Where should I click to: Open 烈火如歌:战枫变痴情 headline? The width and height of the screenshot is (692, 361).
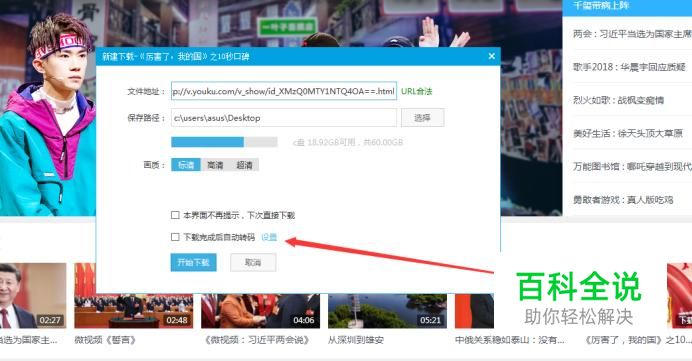pyautogui.click(x=618, y=100)
